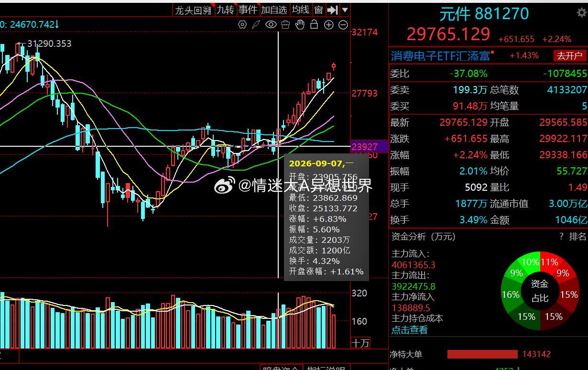
Task: Open the 排名 ranking link
Action: [577, 236]
